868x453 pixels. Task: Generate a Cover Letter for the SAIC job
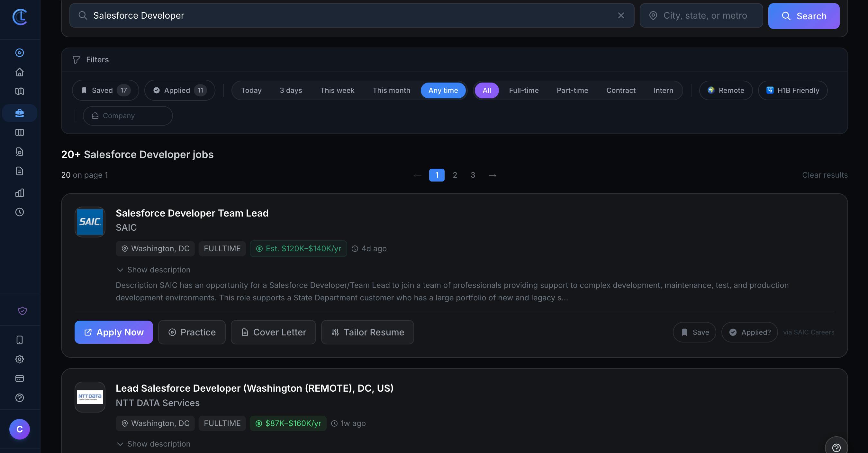click(273, 332)
